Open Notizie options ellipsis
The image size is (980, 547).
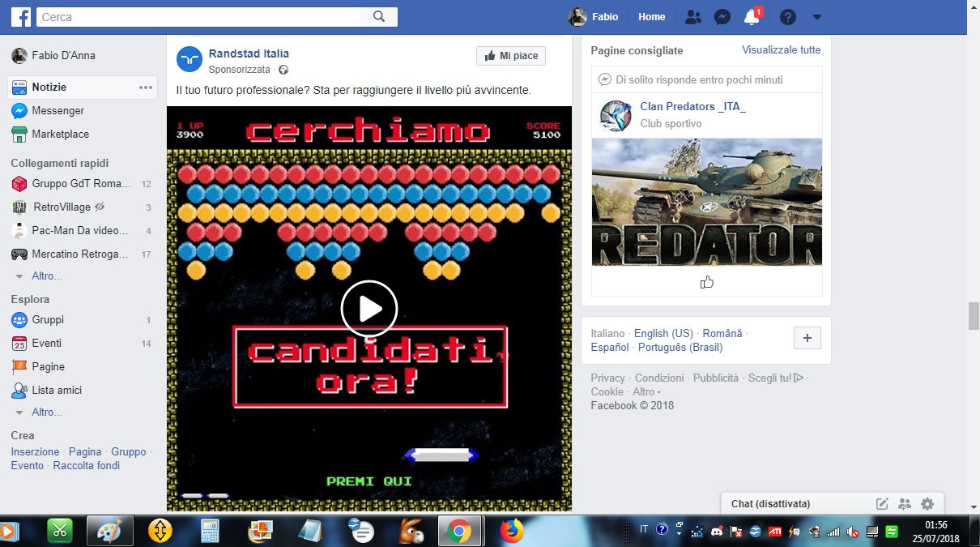click(x=146, y=88)
